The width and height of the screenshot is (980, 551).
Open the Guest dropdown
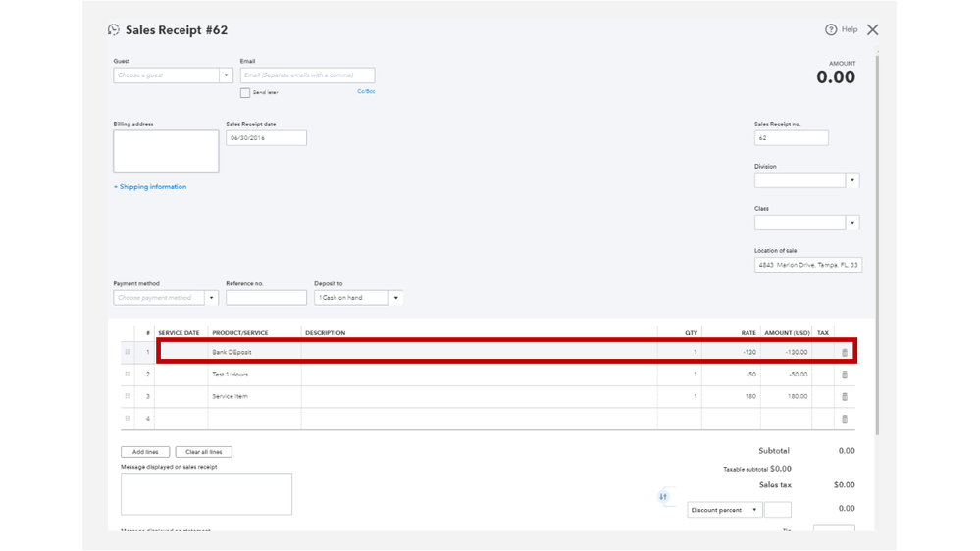click(226, 75)
